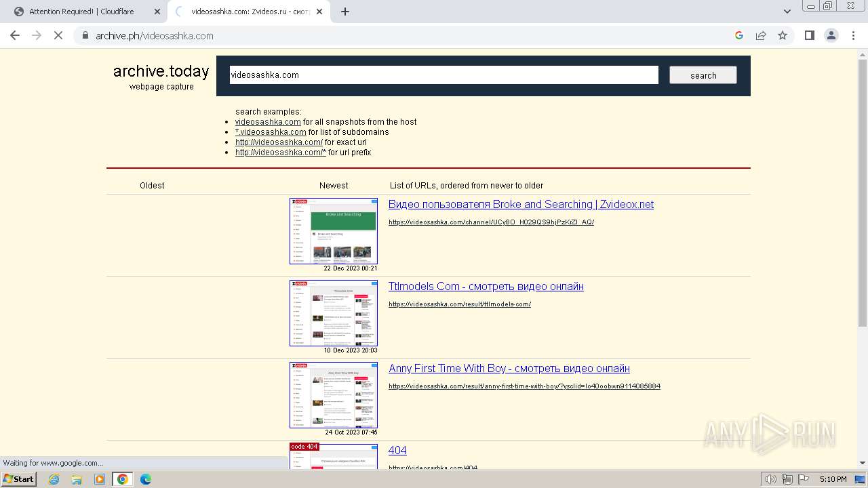Open Action Center flag tray icon

point(802,479)
